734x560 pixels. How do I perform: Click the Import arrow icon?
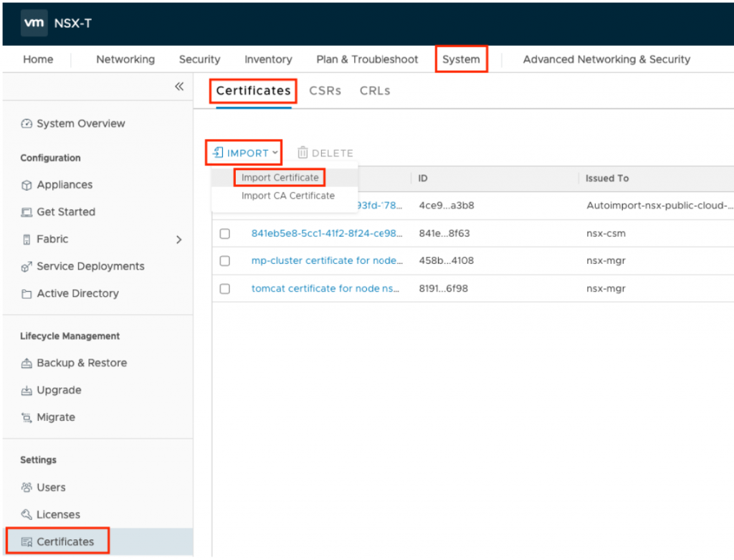point(218,153)
